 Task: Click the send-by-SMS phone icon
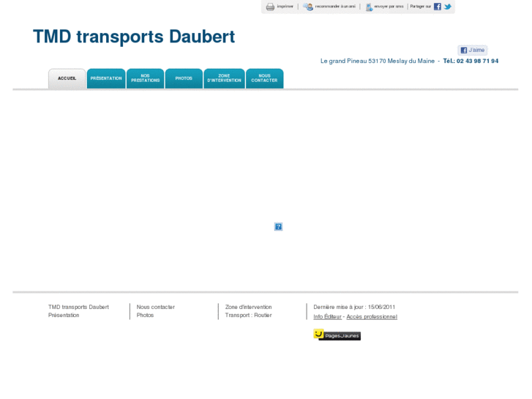point(369,7)
